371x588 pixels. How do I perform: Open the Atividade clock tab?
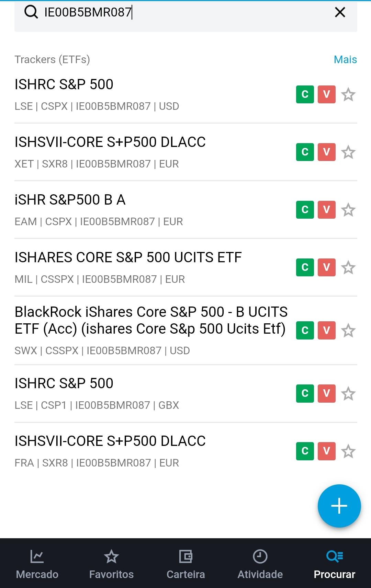pyautogui.click(x=260, y=564)
